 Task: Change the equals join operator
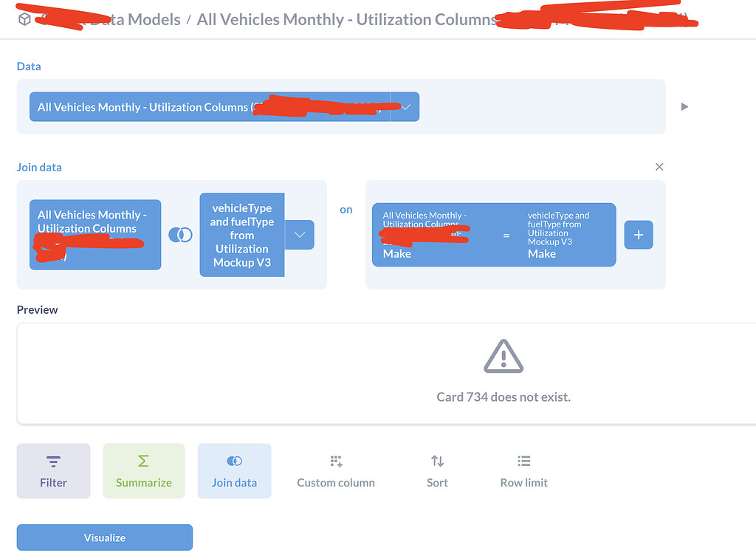(x=506, y=236)
